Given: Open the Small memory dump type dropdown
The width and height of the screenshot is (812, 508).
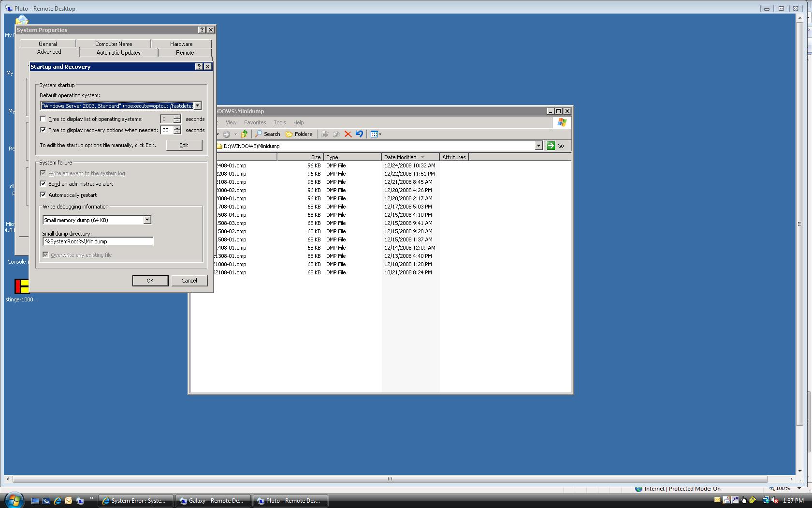Looking at the screenshot, I should [x=147, y=220].
